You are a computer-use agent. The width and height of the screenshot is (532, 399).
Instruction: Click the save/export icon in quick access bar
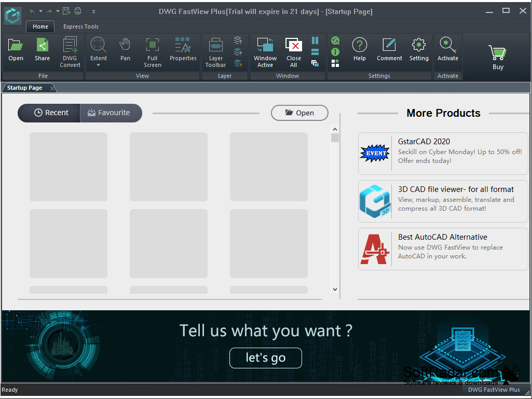click(67, 11)
